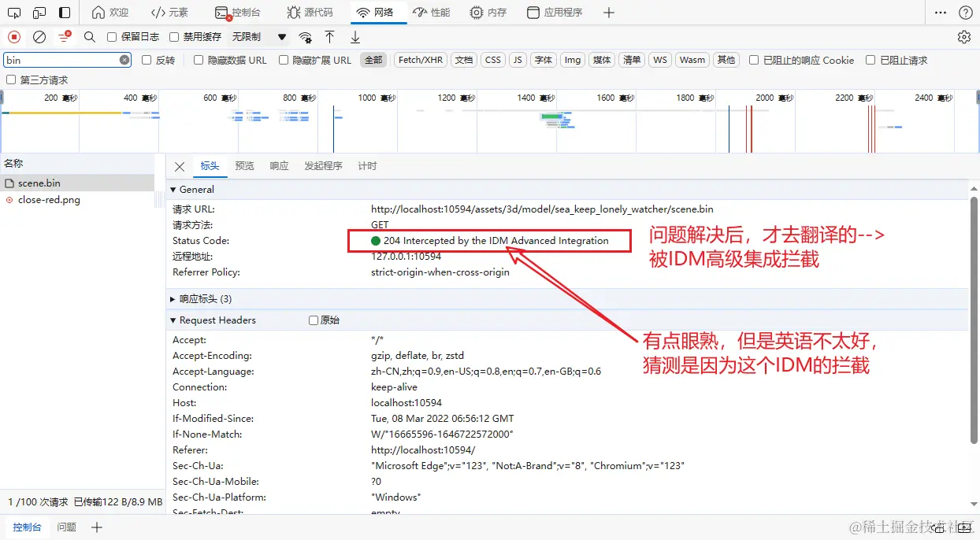
Task: Enable 隐藏数据 URL checkbox
Action: [199, 60]
